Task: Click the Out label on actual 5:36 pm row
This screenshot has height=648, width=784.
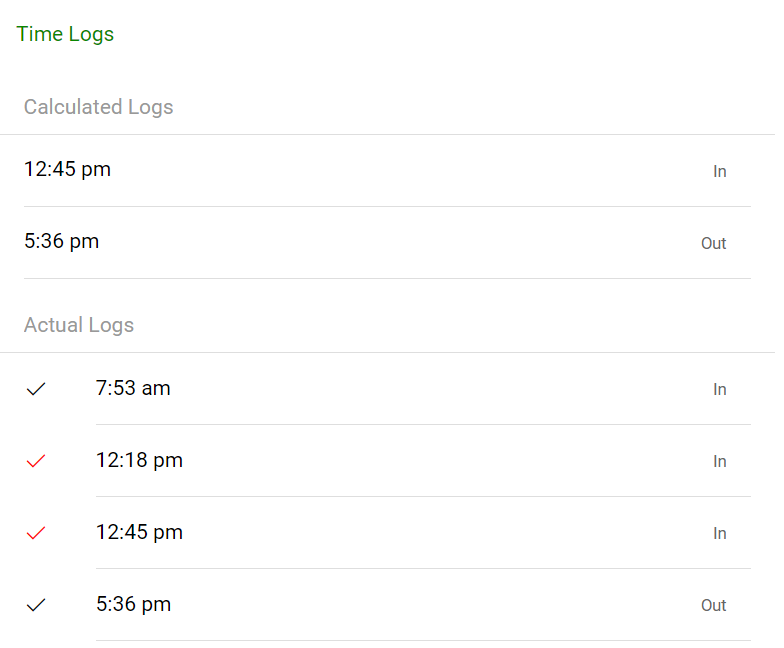Action: [713, 605]
